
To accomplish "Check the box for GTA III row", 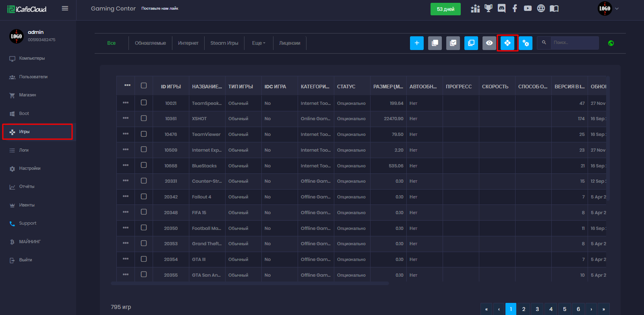I will [x=144, y=259].
